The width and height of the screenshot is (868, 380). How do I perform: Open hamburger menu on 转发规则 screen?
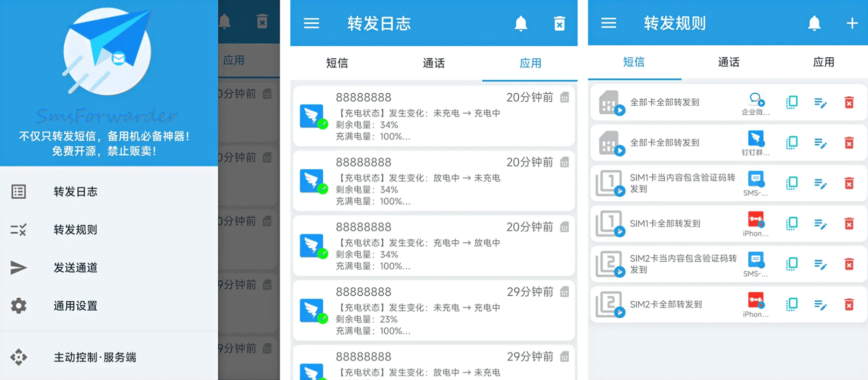(x=608, y=23)
